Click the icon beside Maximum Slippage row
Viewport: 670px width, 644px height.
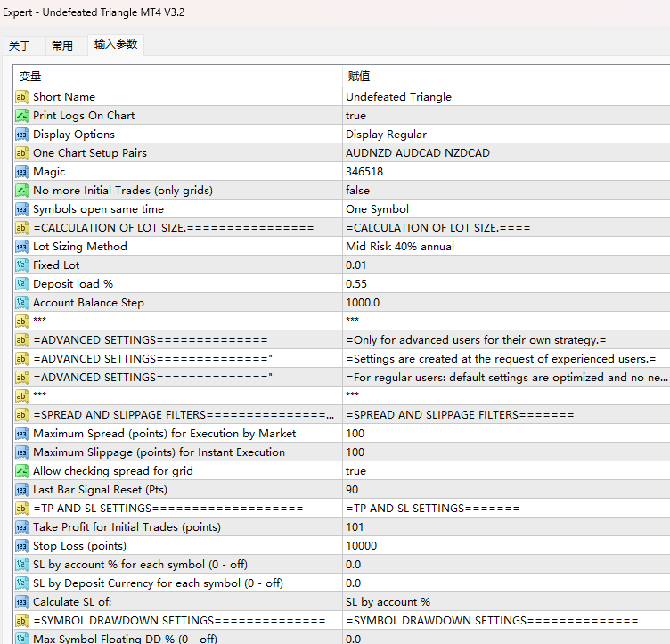point(22,452)
